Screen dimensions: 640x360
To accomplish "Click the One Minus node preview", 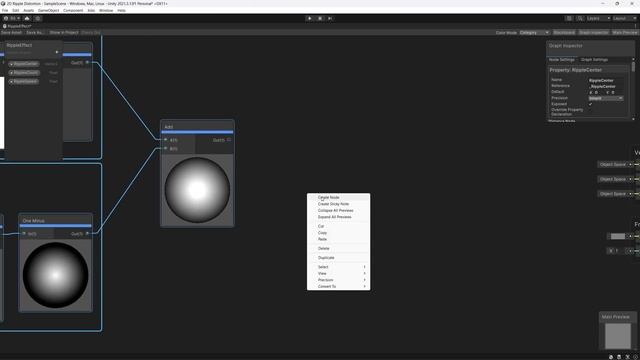I will click(56, 275).
